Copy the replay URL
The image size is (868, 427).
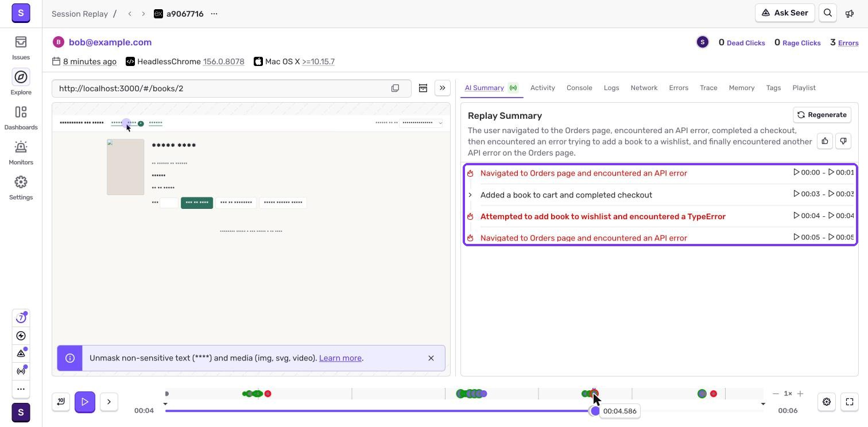pyautogui.click(x=395, y=88)
